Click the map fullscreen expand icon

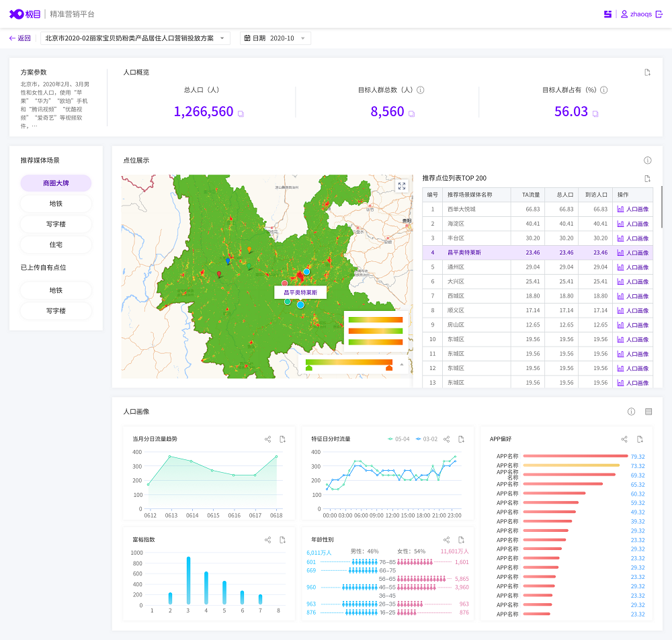click(402, 186)
